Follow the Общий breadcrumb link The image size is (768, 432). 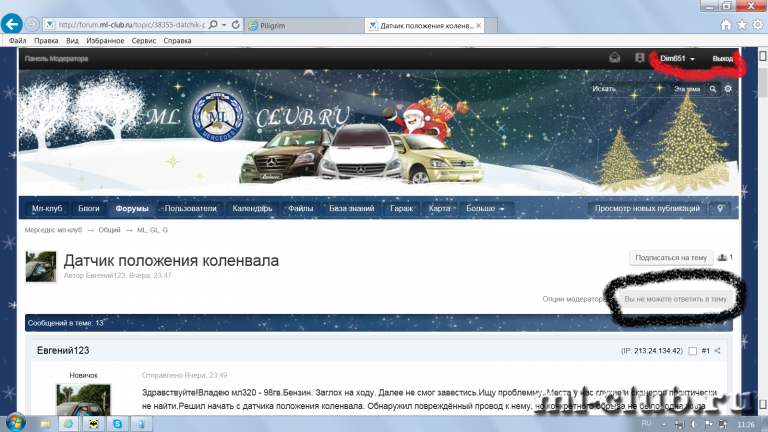click(x=109, y=230)
